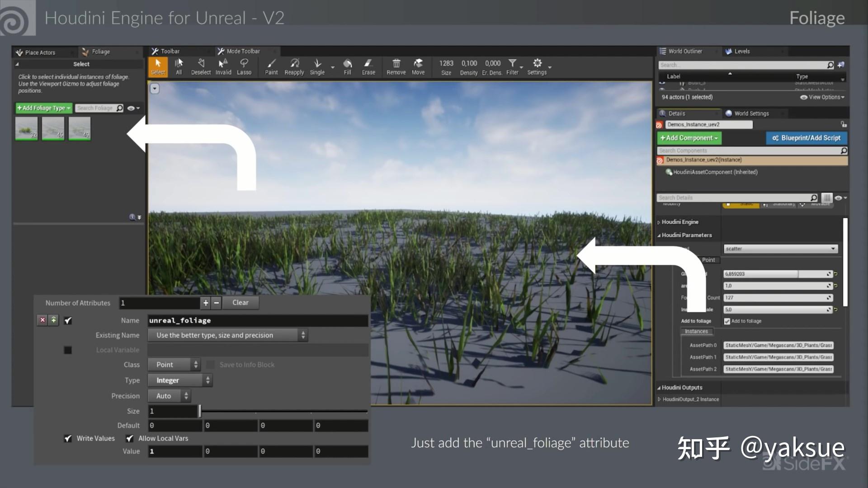Click the Fill foliage tool
The image size is (868, 488).
[x=348, y=66]
